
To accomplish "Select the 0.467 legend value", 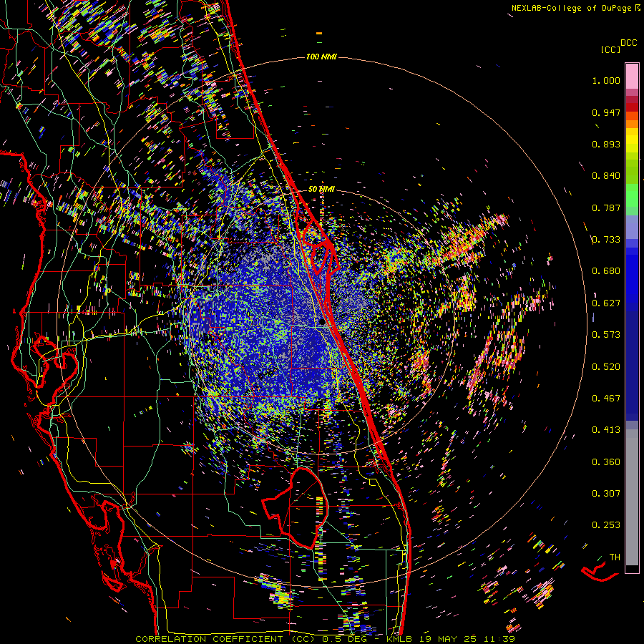I will [606, 399].
